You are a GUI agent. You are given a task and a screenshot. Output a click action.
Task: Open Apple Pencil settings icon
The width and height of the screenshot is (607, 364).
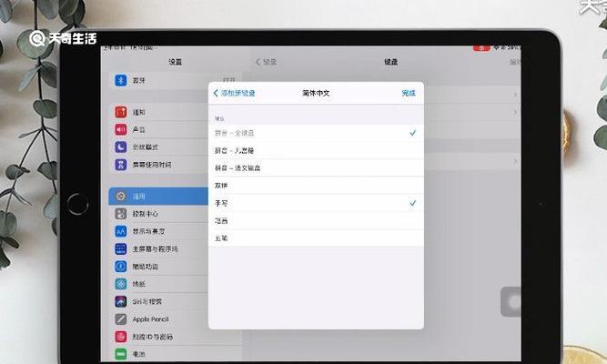click(x=121, y=319)
